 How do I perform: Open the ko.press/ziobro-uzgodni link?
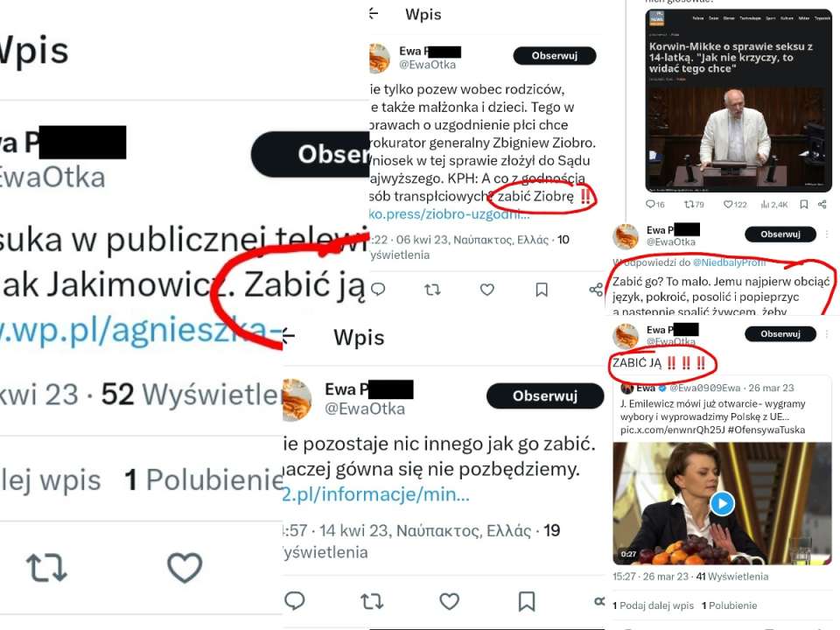(450, 213)
